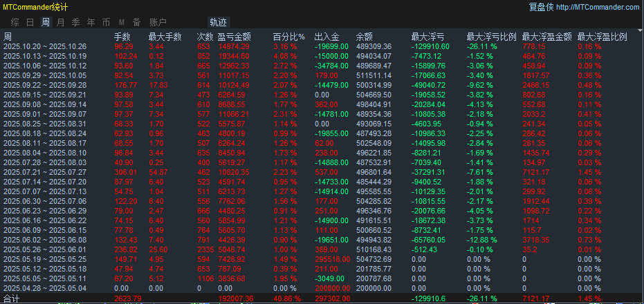Open the 备 notes tab
The height and width of the screenshot is (304, 644).
(137, 23)
